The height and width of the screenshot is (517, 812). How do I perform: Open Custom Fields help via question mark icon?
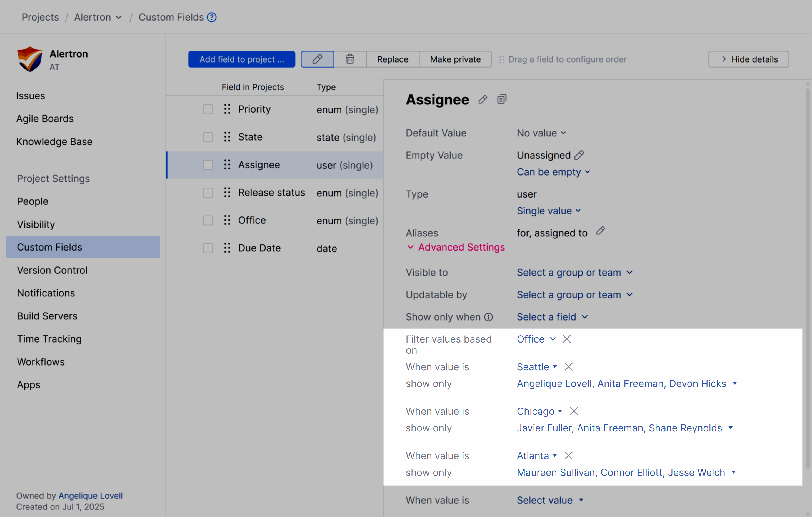[x=211, y=17]
